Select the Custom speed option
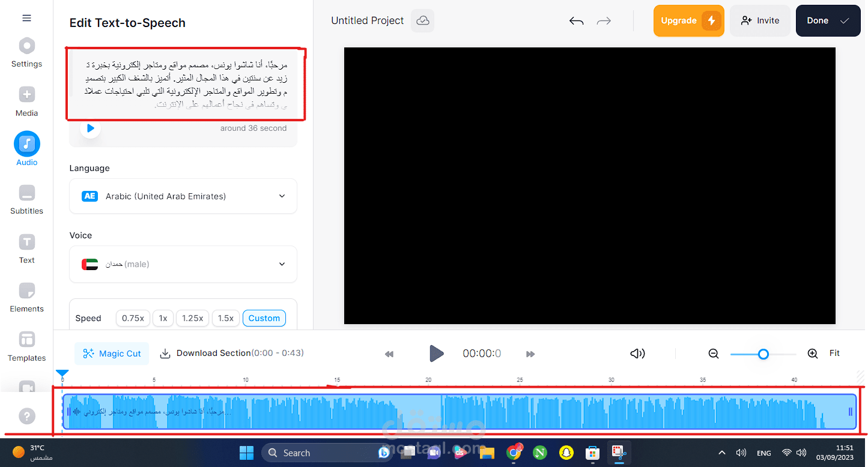 tap(264, 318)
